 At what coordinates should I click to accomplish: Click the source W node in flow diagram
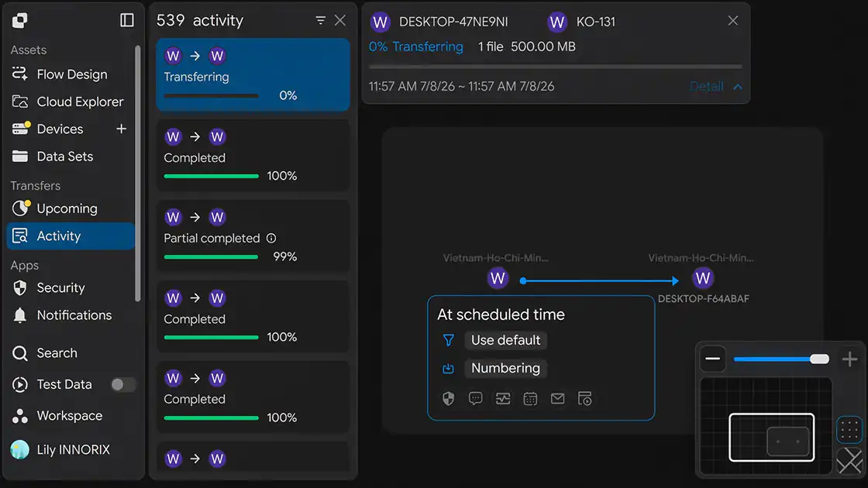click(498, 278)
